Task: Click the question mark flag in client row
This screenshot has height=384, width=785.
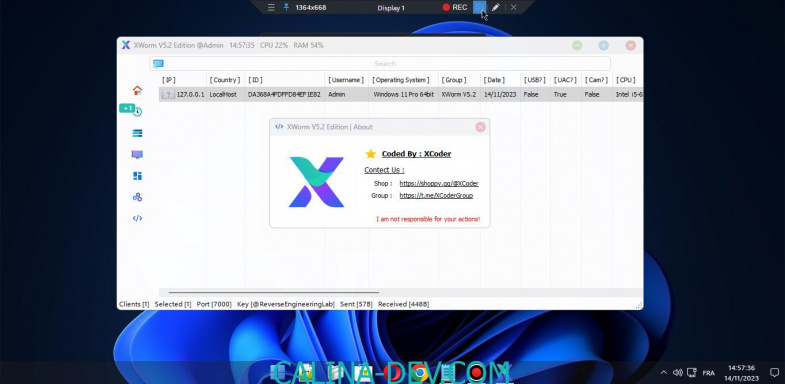Action: pyautogui.click(x=168, y=94)
